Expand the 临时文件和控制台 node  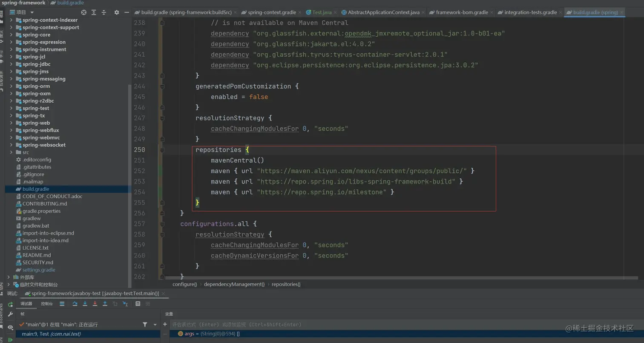pyautogui.click(x=9, y=285)
